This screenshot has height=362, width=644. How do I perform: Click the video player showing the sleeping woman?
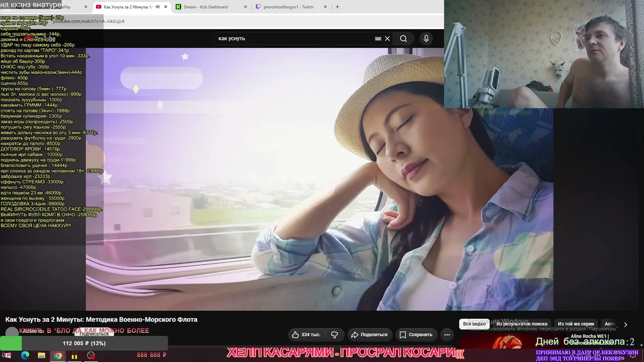[319, 179]
